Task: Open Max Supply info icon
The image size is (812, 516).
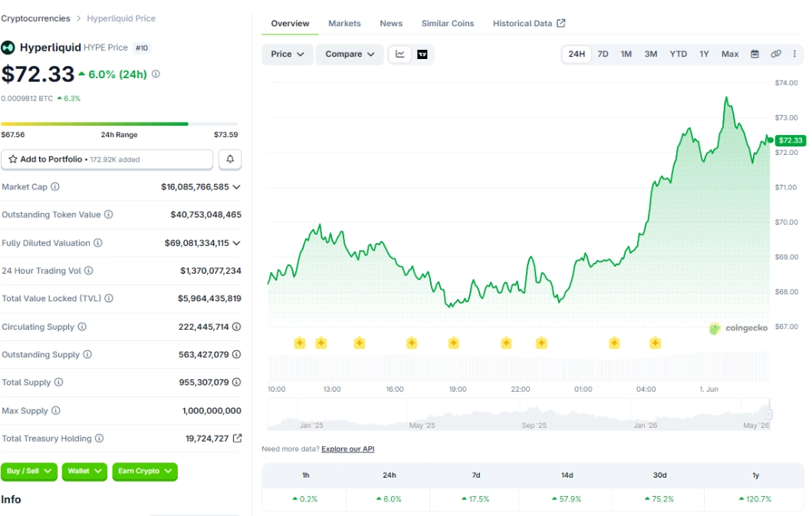Action: (x=56, y=411)
